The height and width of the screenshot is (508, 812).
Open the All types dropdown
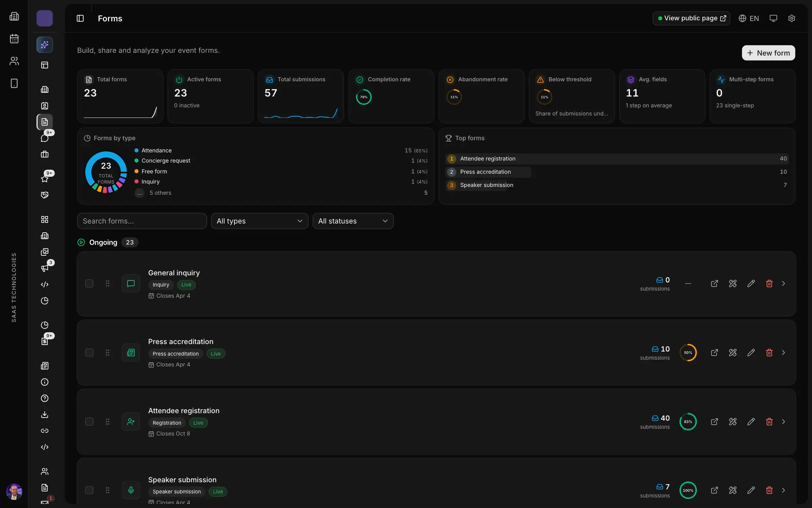tap(260, 221)
